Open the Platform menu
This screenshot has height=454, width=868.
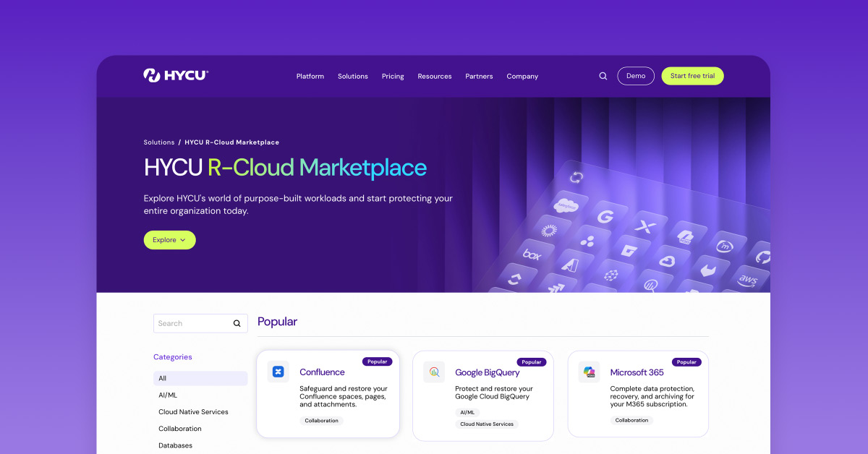pos(310,76)
